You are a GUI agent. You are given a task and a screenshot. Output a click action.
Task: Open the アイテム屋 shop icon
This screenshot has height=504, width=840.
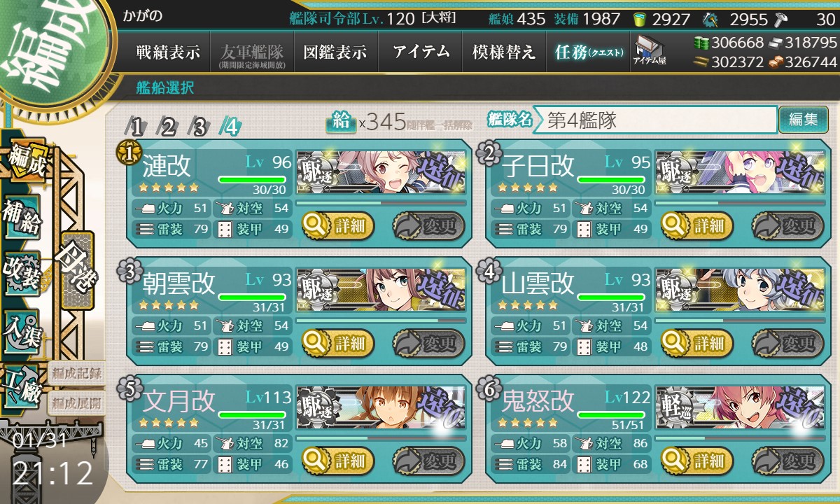point(649,50)
